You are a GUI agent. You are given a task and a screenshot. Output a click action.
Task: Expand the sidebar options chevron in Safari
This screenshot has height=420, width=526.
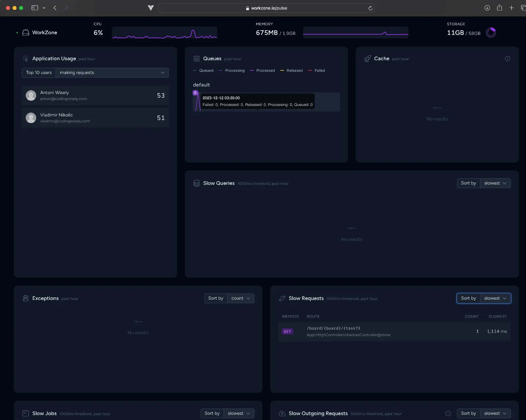(44, 8)
